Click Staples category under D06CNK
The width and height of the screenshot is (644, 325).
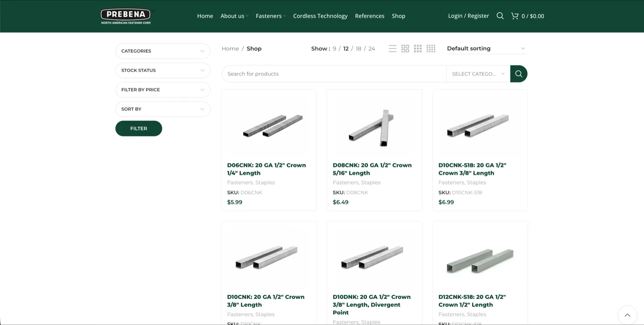click(x=265, y=183)
